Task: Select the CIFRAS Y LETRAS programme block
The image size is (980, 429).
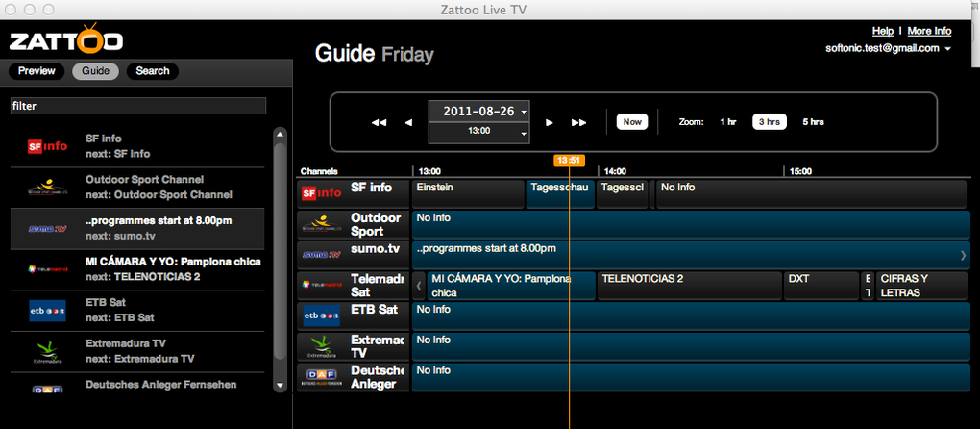Action: click(922, 286)
